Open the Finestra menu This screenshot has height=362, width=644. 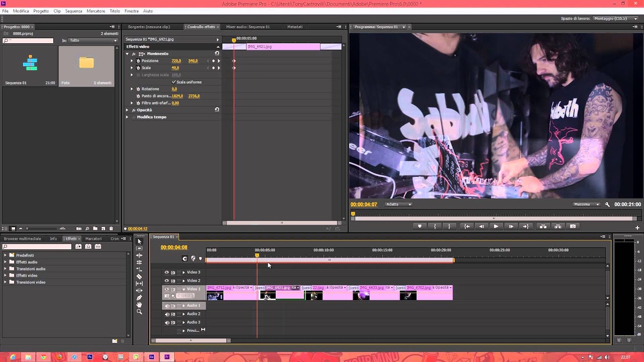tap(131, 11)
